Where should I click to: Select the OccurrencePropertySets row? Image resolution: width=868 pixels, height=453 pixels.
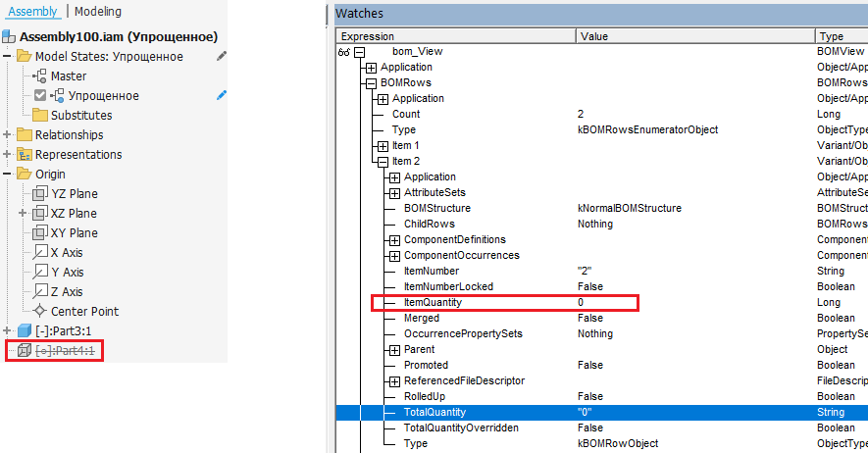[x=602, y=333]
